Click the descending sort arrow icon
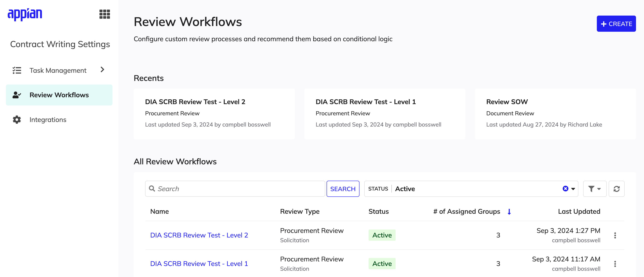This screenshot has width=644, height=277. coord(509,212)
